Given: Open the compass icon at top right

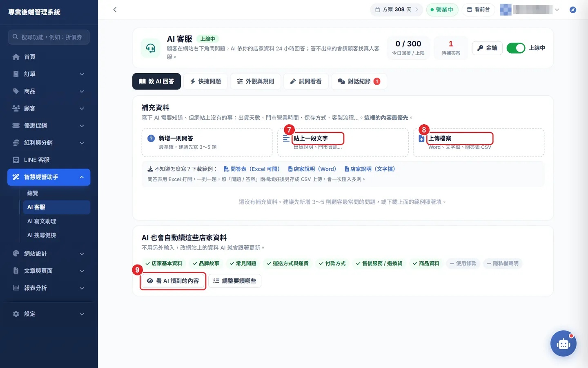Looking at the screenshot, I should [x=573, y=9].
